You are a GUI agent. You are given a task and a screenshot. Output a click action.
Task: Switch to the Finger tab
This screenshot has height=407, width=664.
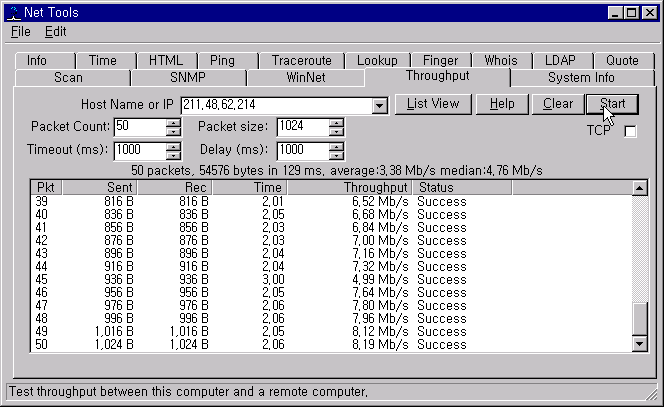(441, 61)
